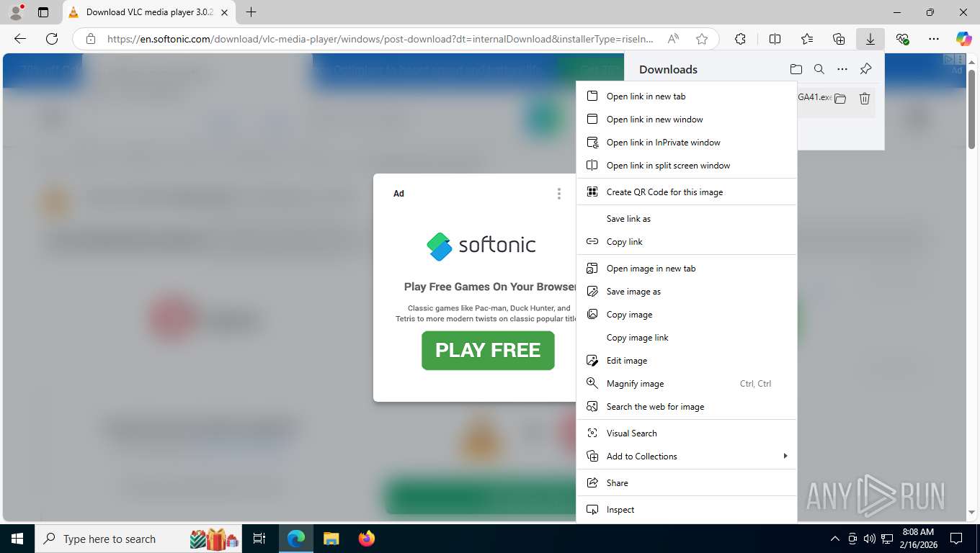This screenshot has width=980, height=553.
Task: Open Microsoft Edge taskbar icon
Action: (296, 539)
